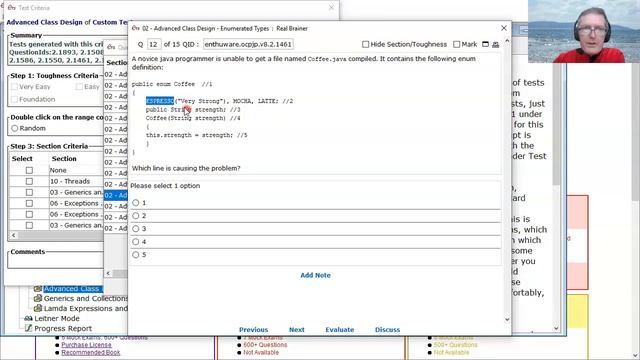Click Add Note link
This screenshot has width=640, height=360.
316,275
